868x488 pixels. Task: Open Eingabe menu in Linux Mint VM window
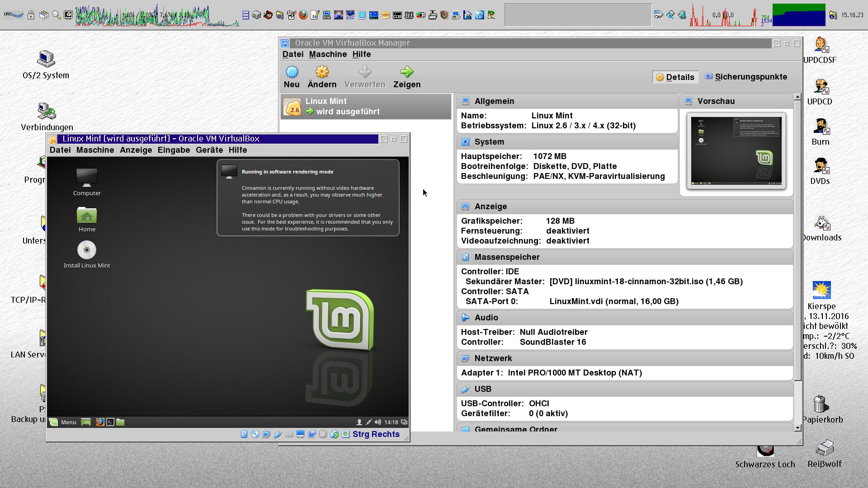point(174,150)
